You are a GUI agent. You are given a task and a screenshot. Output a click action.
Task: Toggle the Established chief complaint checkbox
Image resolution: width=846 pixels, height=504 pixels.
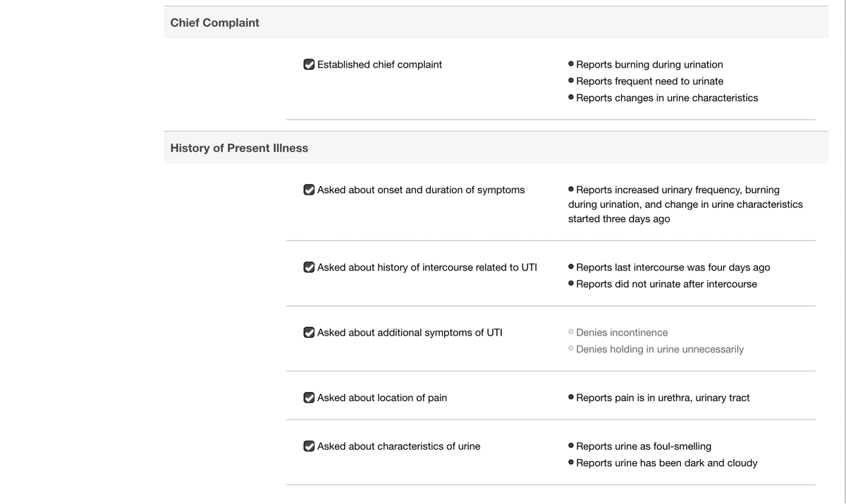[x=309, y=64]
